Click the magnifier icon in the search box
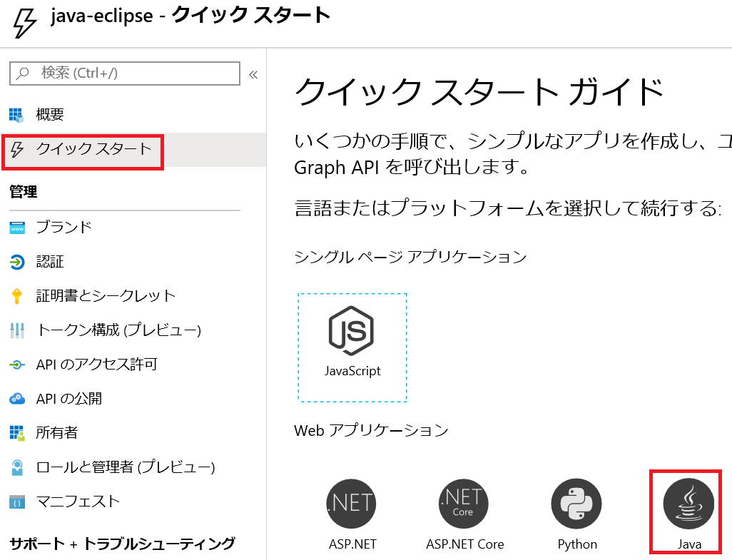732x560 pixels. [x=22, y=73]
